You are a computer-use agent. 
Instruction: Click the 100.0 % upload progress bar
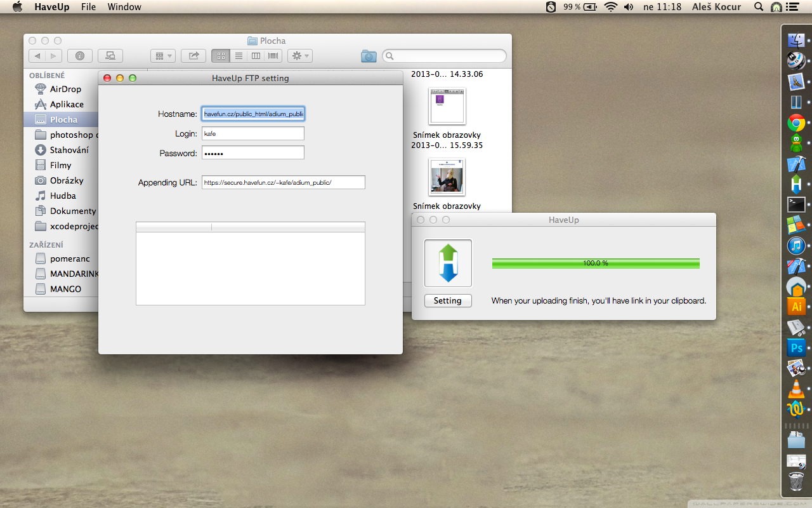[596, 263]
